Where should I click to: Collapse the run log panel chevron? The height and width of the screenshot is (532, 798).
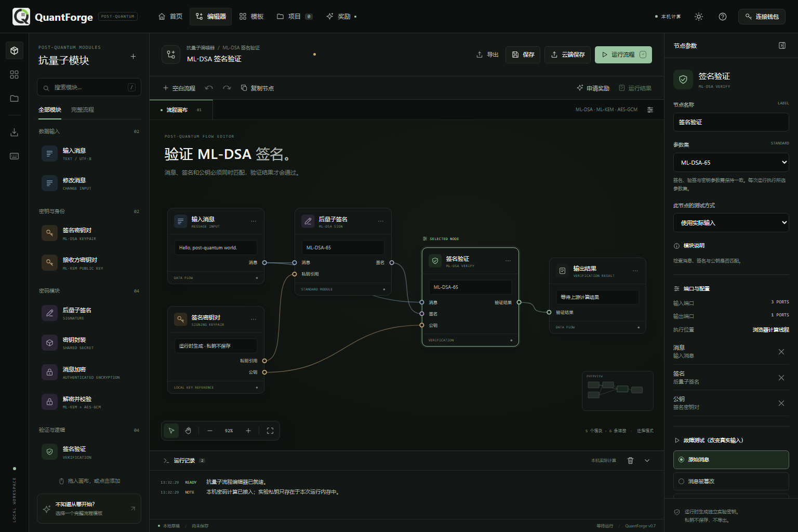tap(647, 460)
